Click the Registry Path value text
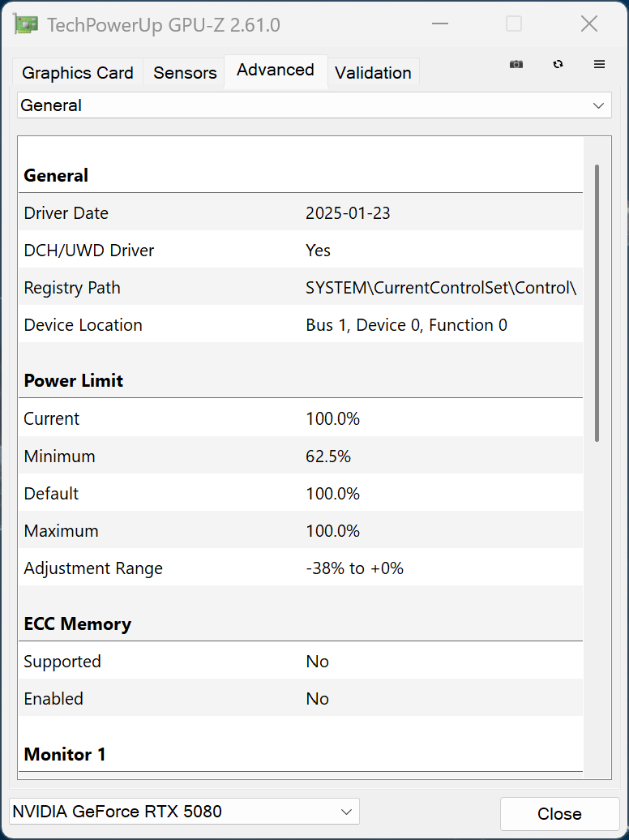The image size is (629, 840). coord(441,288)
